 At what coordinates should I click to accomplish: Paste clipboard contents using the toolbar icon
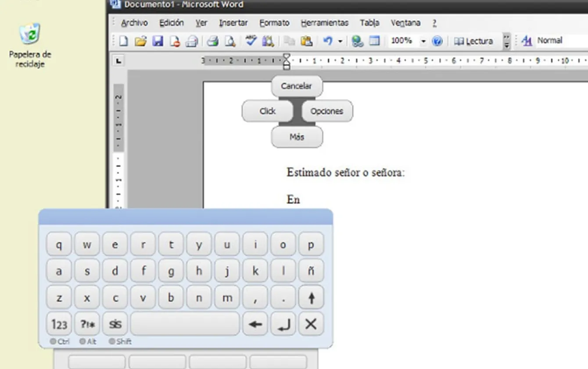[307, 41]
